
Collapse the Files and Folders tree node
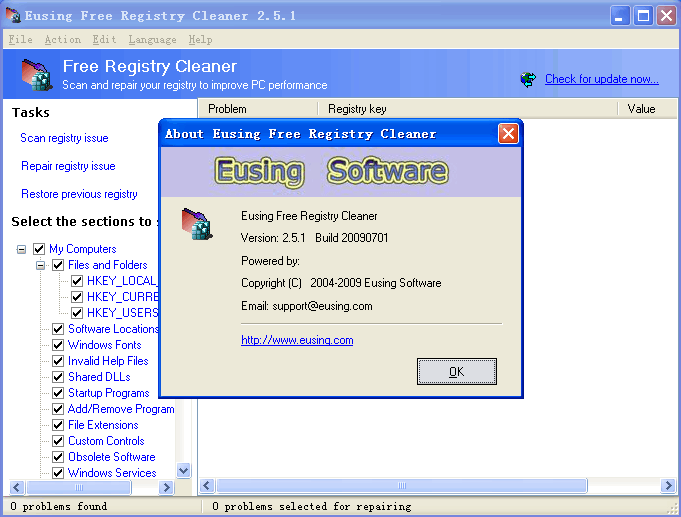tap(40, 265)
